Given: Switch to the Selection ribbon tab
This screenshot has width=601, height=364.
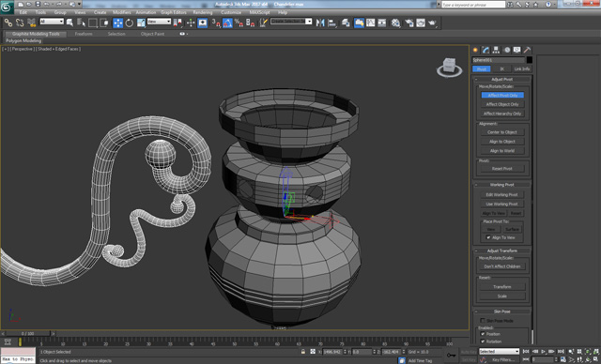Looking at the screenshot, I should 116,34.
